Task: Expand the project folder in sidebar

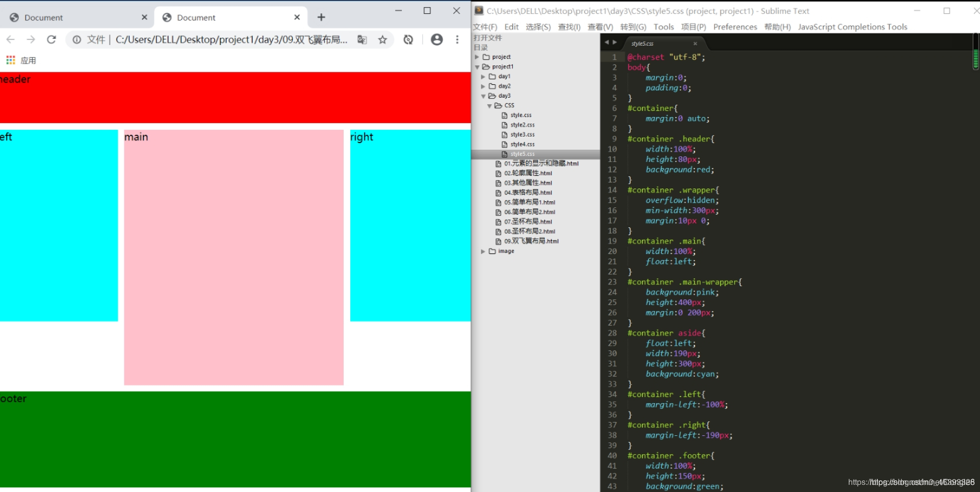Action: [x=477, y=57]
